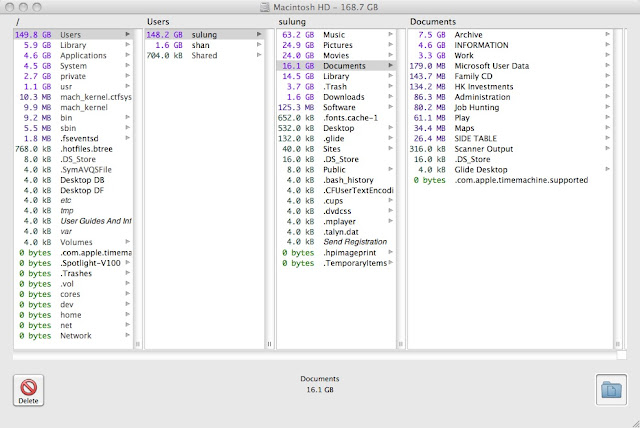The width and height of the screenshot is (640, 428).
Task: Select the Family CD folder
Action: pyautogui.click(x=510, y=76)
